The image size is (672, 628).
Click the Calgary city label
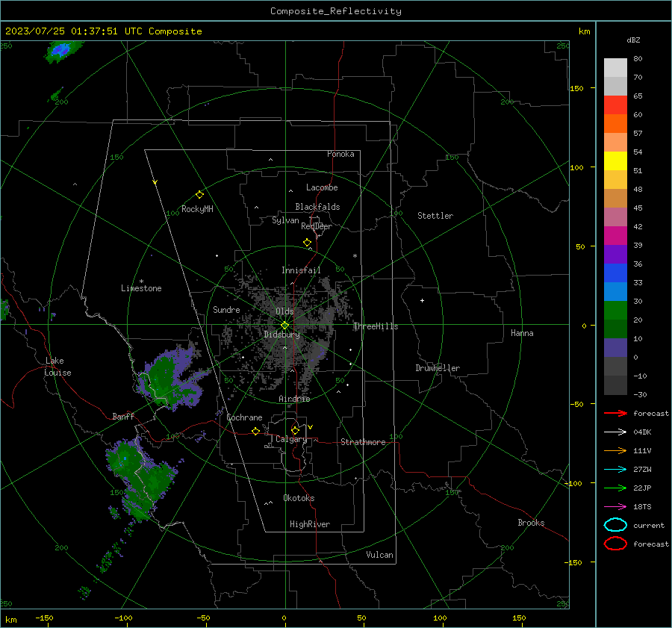(x=291, y=439)
